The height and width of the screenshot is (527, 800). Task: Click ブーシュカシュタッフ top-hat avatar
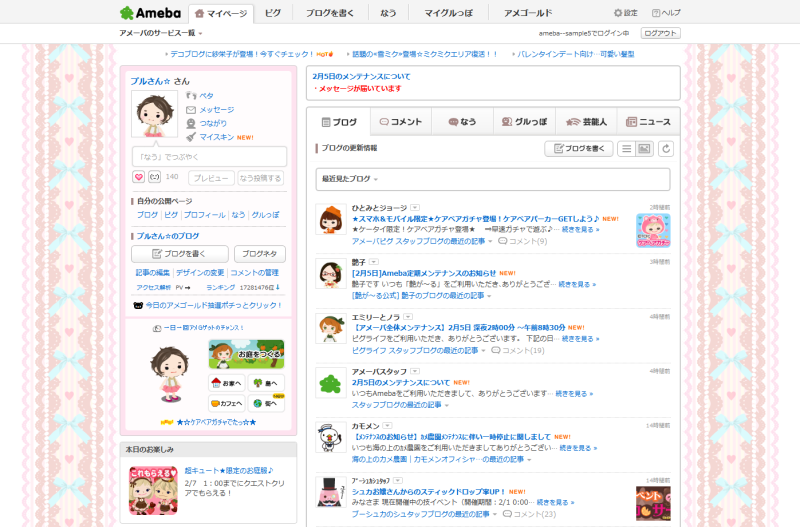(331, 492)
